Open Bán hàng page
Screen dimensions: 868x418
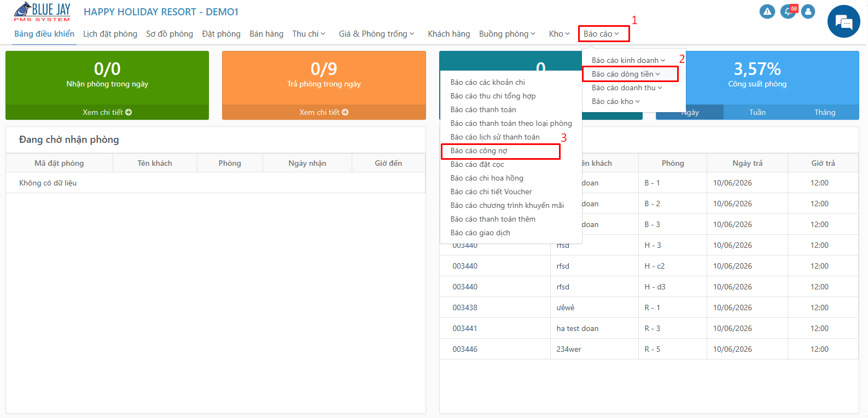click(266, 34)
